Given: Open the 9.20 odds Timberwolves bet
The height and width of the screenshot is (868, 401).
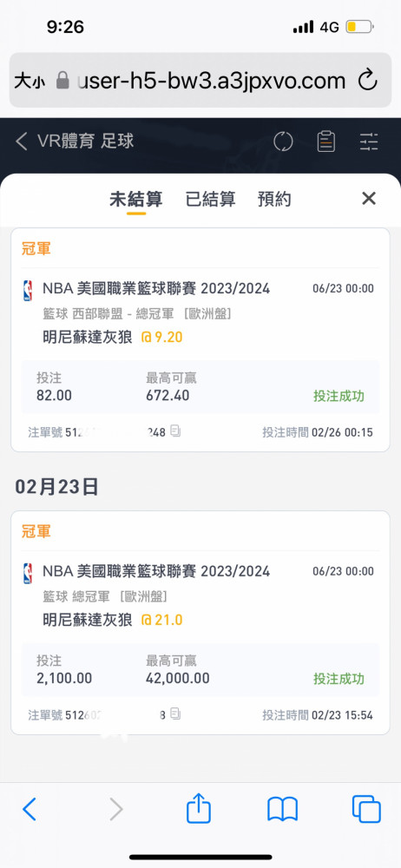Looking at the screenshot, I should tap(200, 340).
